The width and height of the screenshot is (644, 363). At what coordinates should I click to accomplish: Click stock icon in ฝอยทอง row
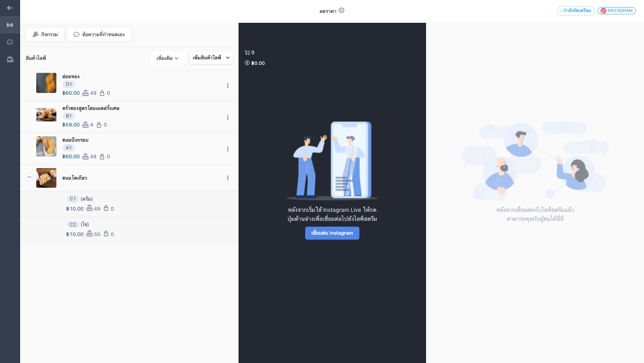click(85, 93)
